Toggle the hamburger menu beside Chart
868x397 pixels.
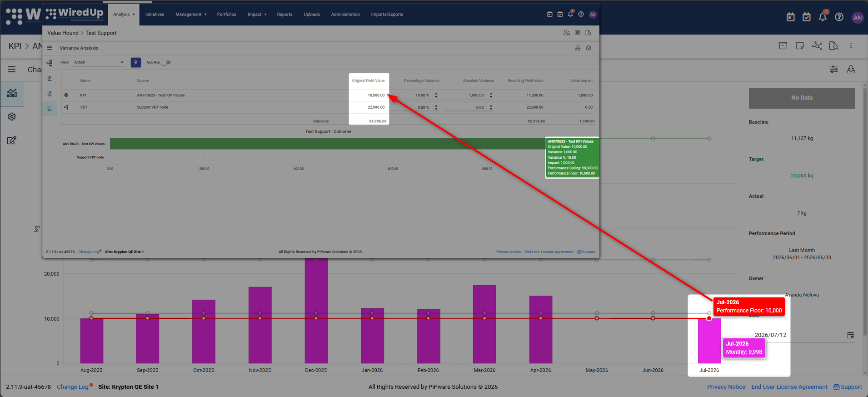12,70
